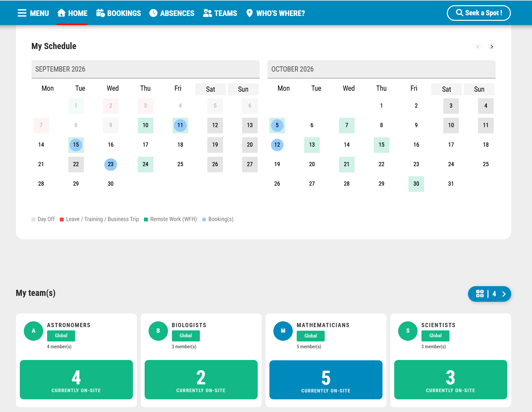Click the SCIENTISTS team name
Viewport: 532px width, 412px height.
(438, 325)
